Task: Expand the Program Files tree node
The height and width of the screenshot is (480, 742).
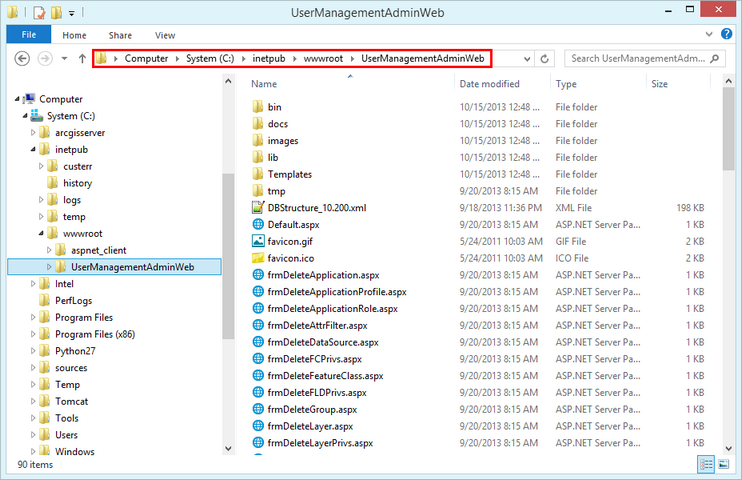Action: pyautogui.click(x=33, y=317)
